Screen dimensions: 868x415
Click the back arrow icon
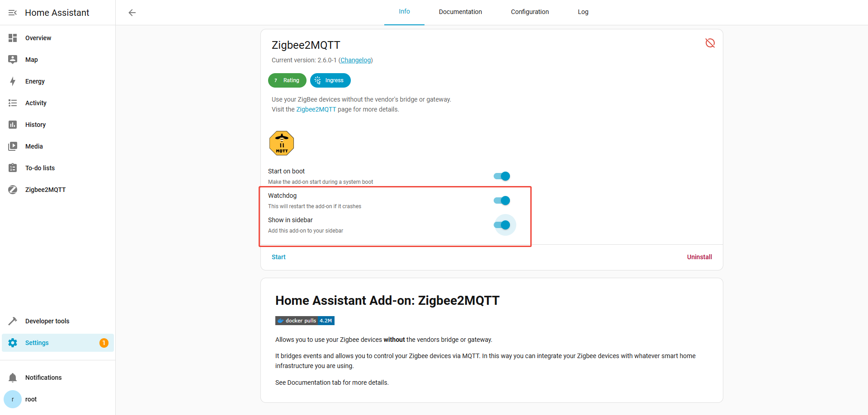tap(132, 13)
